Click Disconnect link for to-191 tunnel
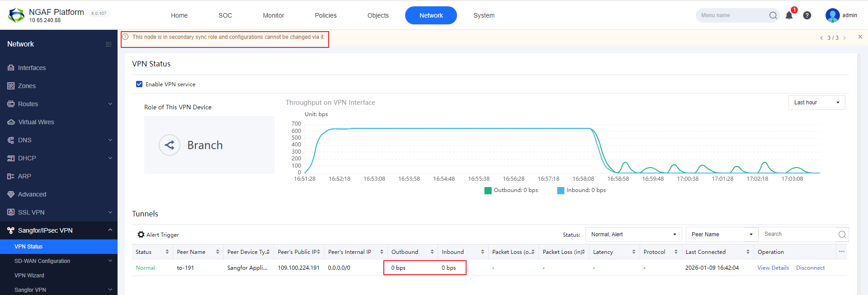 (810, 268)
